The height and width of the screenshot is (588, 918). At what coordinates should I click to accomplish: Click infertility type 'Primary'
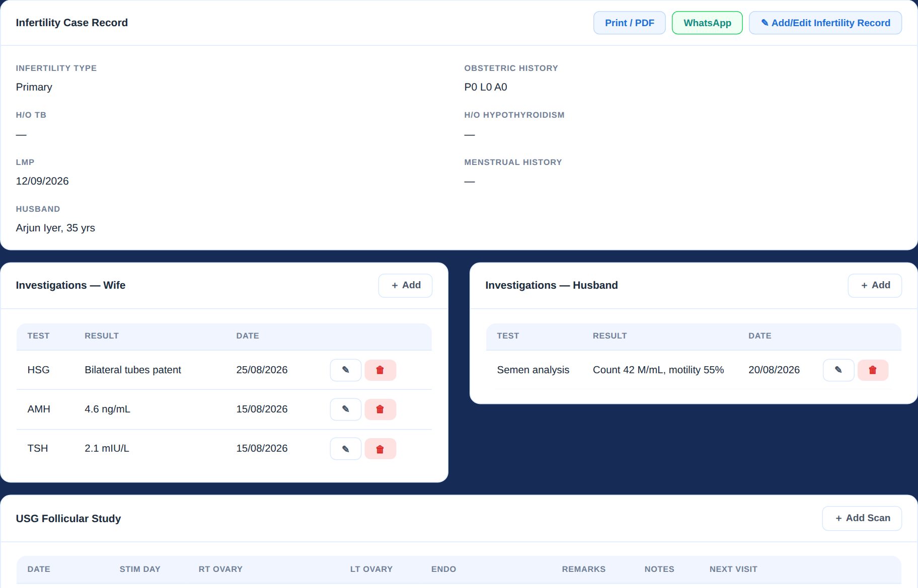[x=34, y=87]
